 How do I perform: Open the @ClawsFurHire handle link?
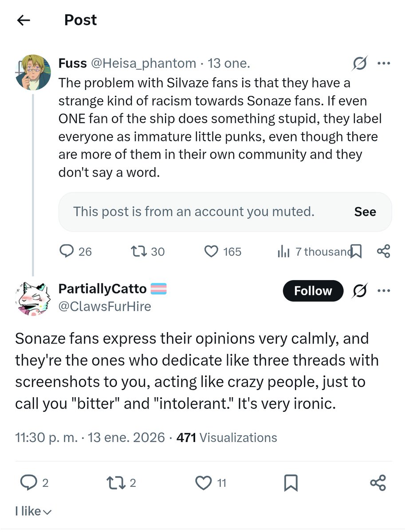click(x=105, y=306)
